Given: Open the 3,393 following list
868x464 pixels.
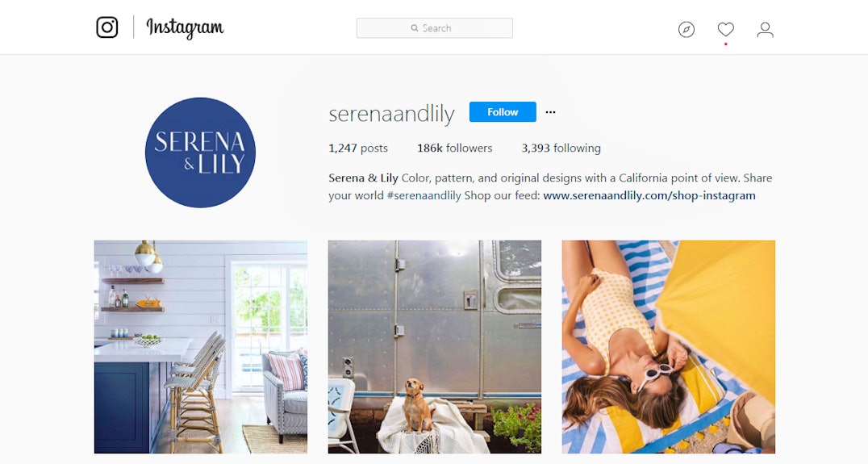Looking at the screenshot, I should pos(561,148).
